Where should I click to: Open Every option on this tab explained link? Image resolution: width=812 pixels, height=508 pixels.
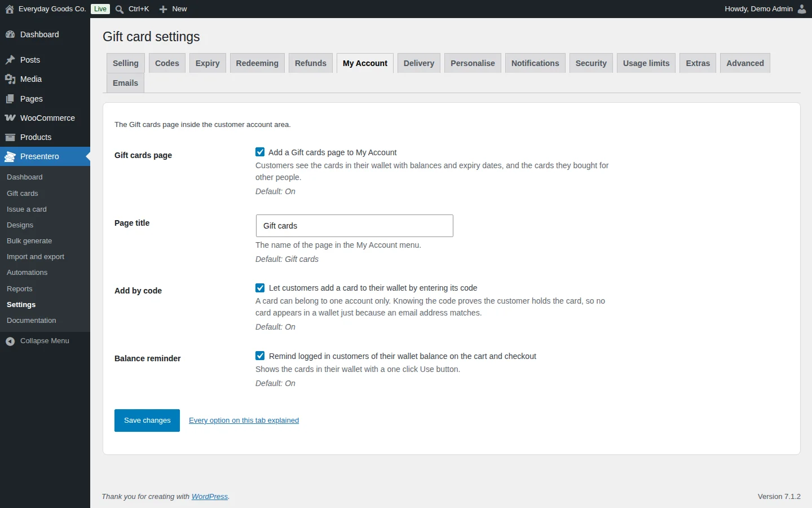tap(244, 421)
